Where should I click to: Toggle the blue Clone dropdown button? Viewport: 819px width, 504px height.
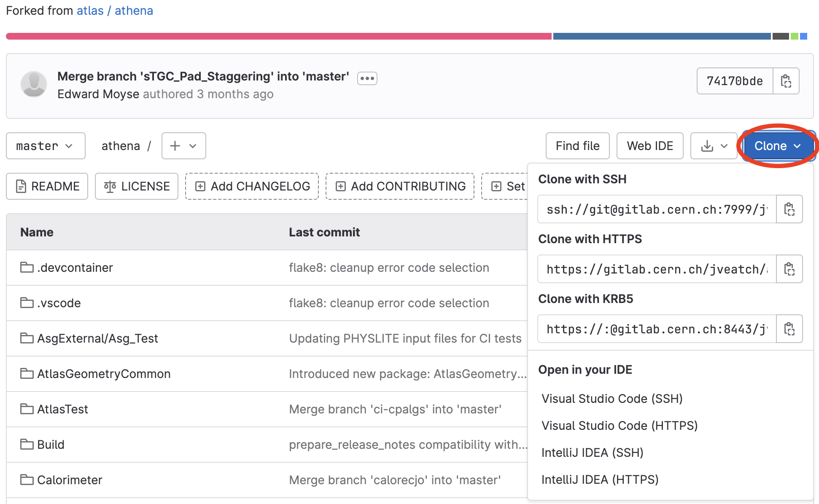[778, 146]
